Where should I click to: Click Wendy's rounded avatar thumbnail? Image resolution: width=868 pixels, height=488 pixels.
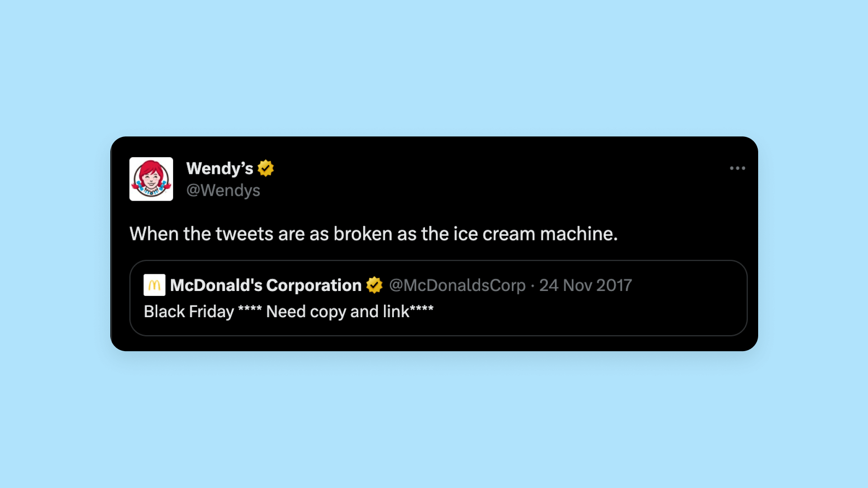click(x=151, y=179)
